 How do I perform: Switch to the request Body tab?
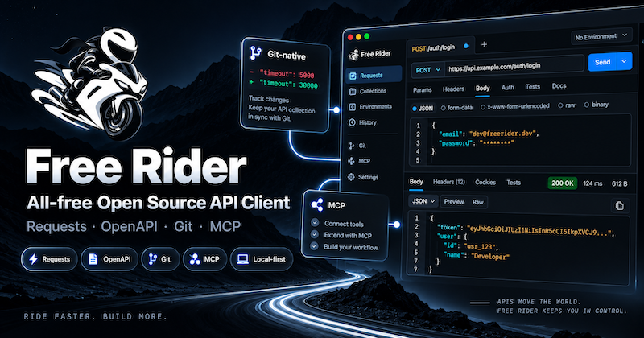tap(482, 88)
